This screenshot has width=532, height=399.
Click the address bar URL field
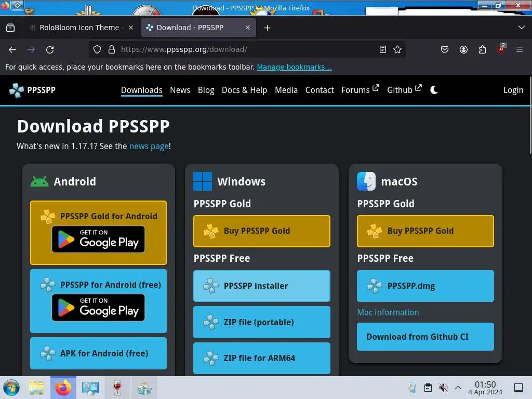pos(248,49)
